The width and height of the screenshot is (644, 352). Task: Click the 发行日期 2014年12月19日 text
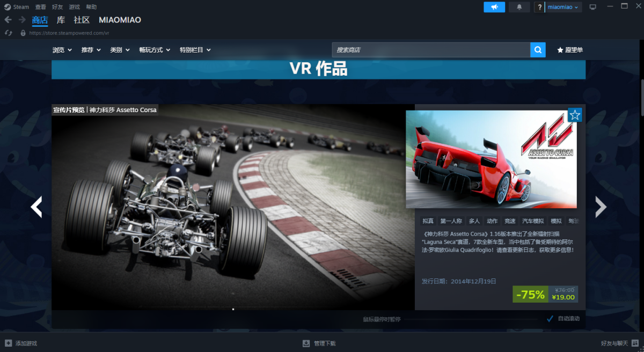point(459,281)
